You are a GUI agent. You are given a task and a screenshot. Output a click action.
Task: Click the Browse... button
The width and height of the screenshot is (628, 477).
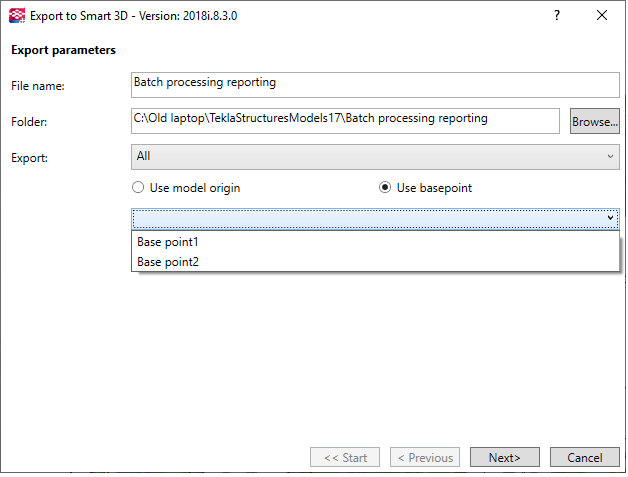click(595, 121)
